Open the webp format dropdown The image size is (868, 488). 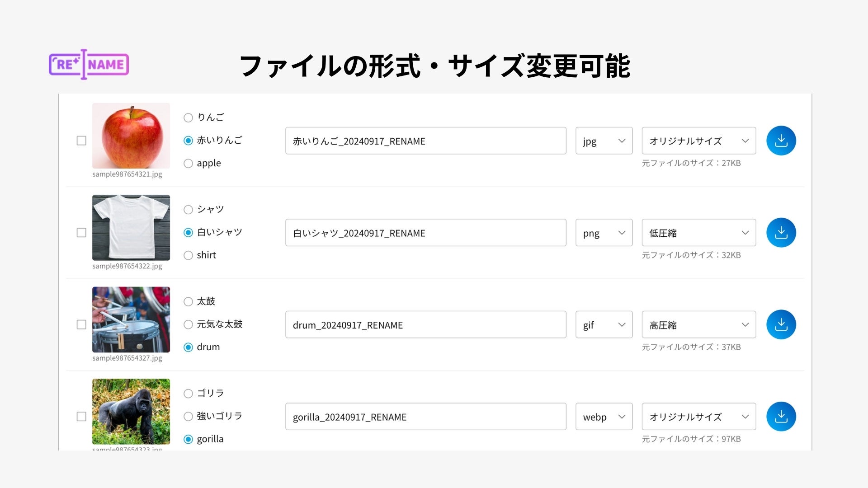point(604,417)
